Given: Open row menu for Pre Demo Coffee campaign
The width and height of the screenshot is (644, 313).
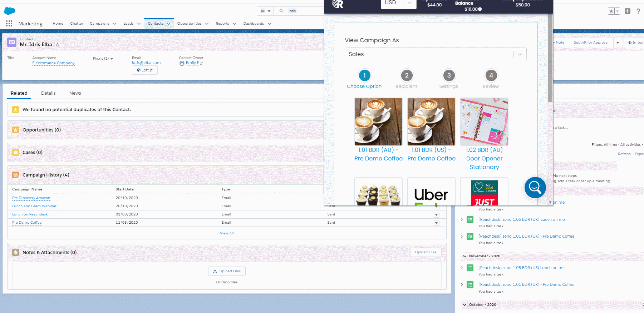Looking at the screenshot, I should [436, 223].
